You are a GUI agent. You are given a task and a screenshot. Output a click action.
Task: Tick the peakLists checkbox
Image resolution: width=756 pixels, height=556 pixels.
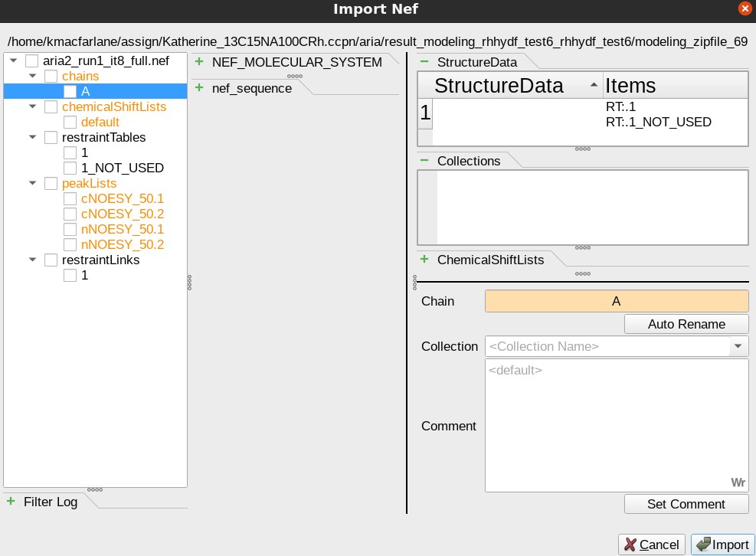[51, 183]
